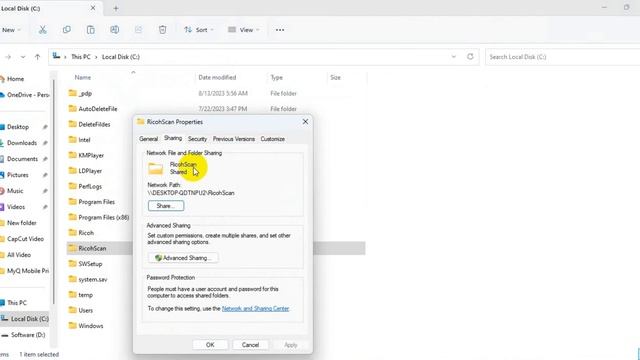Close the Local Disk (C:) tab
This screenshot has height=360, width=640.
click(x=93, y=8)
